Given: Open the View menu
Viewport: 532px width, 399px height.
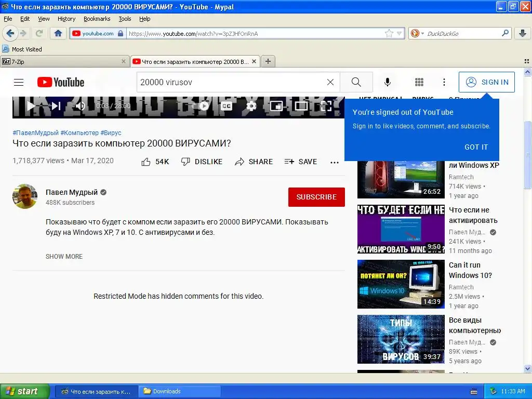Looking at the screenshot, I should click(x=44, y=19).
